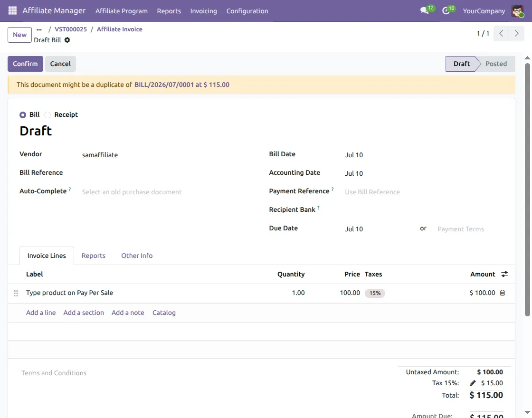532x418 pixels.
Task: Click Add a line
Action: click(x=41, y=313)
